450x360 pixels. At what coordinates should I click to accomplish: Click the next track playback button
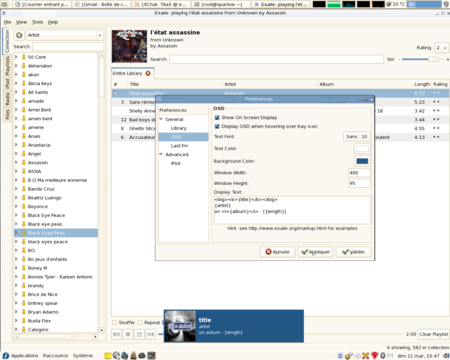coord(151,334)
